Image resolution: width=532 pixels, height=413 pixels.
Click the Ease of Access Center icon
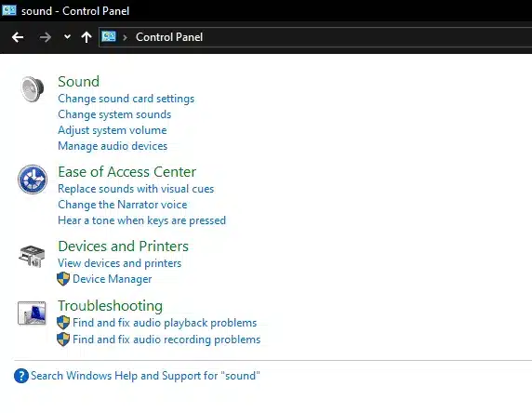[x=33, y=180]
